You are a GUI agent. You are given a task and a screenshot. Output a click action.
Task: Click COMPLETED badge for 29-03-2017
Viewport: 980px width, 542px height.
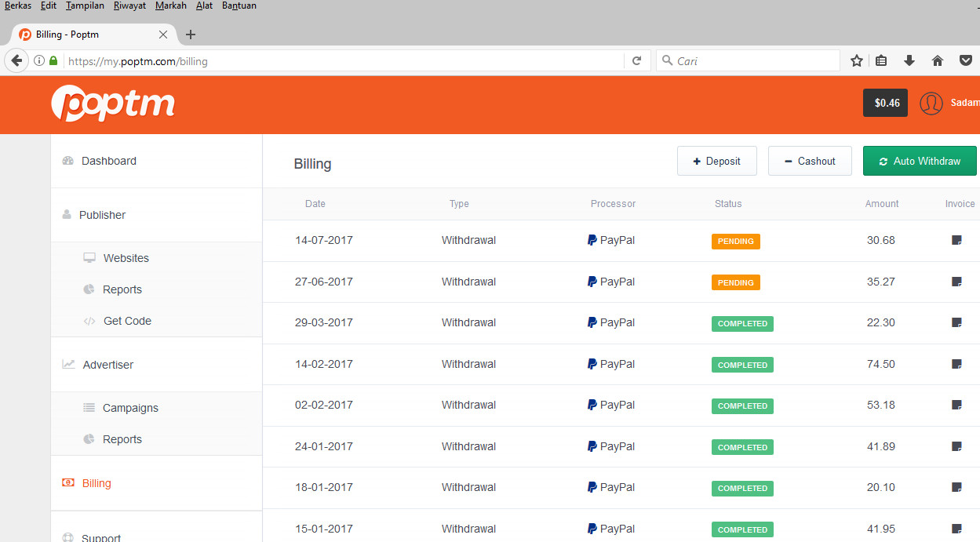pos(742,323)
